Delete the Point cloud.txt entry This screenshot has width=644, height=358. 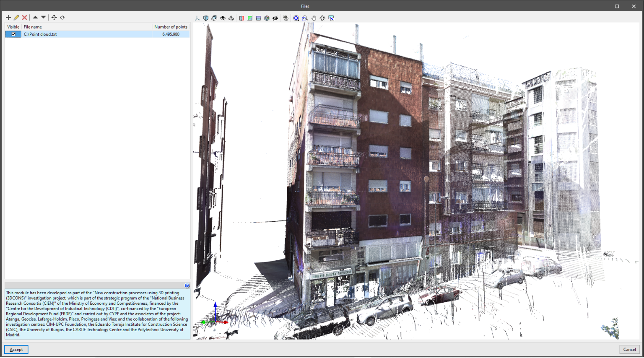click(24, 17)
